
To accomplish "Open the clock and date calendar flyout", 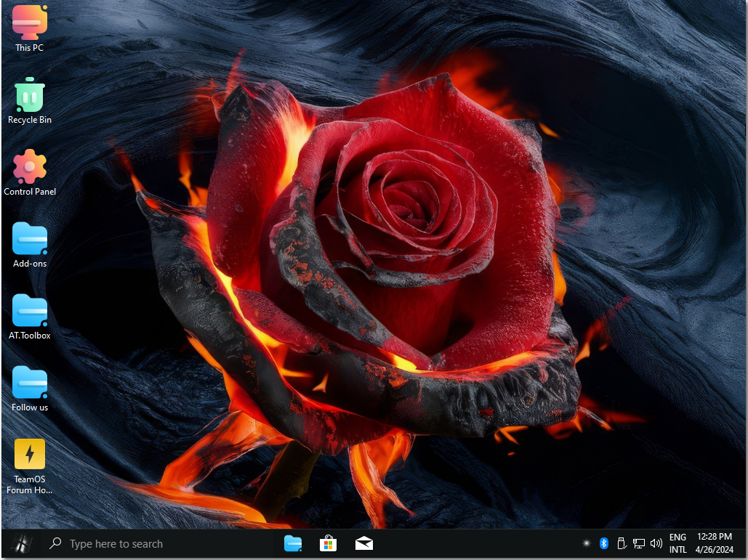I will 714,543.
